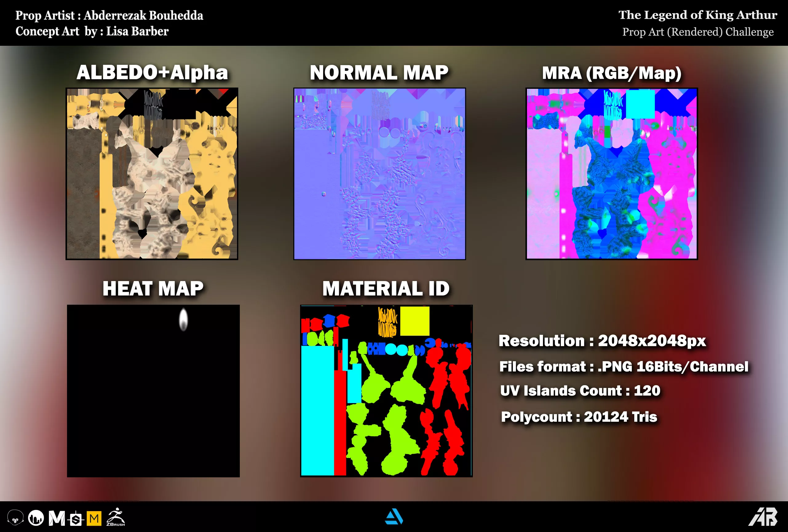Image resolution: width=788 pixels, height=532 pixels.
Task: Click the cyan square in MRA map
Action: coord(640,104)
